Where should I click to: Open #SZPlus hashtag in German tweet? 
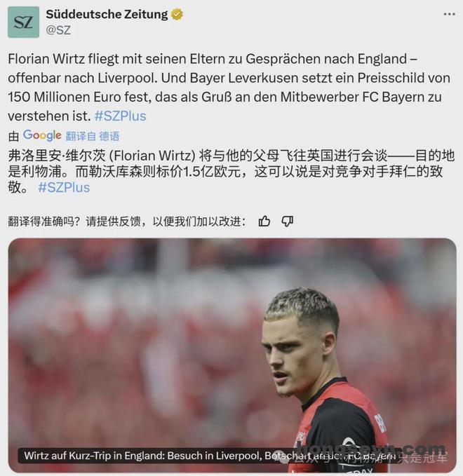(x=120, y=116)
